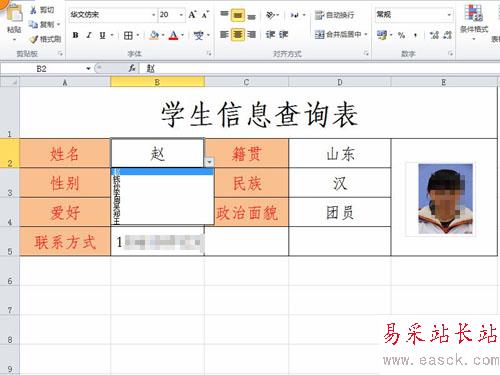Screen dimensions: 500x375
Task: Choose highlighted 赵 in the dropdown list
Action: click(x=162, y=171)
